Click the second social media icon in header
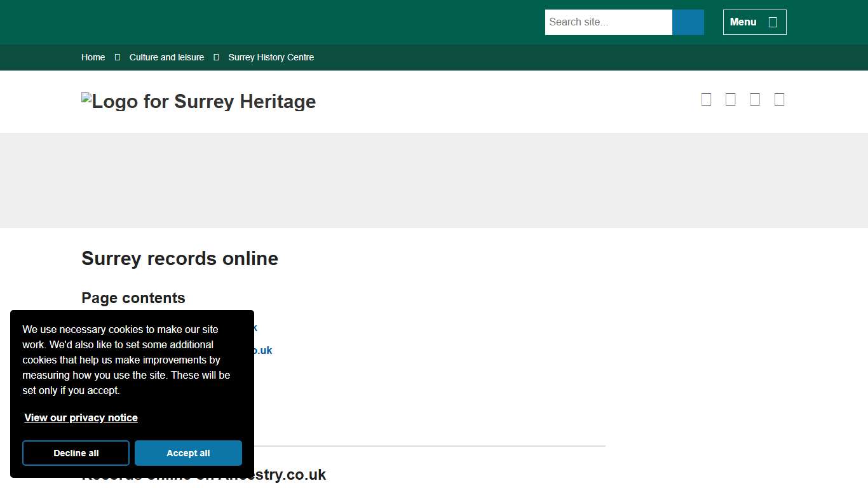 [730, 99]
